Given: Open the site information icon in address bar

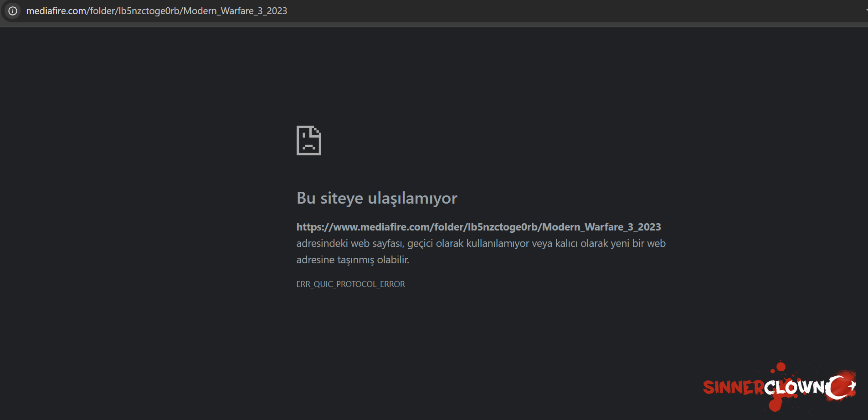Looking at the screenshot, I should pos(13,11).
